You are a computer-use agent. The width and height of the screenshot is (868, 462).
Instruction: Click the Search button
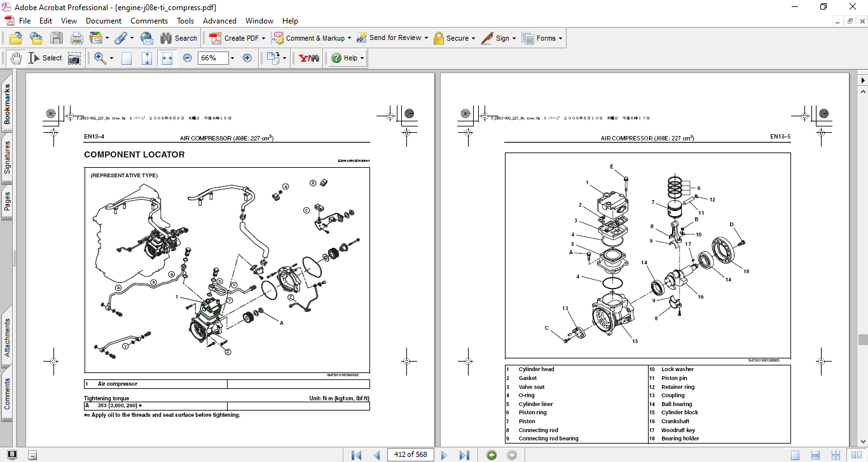click(x=178, y=38)
